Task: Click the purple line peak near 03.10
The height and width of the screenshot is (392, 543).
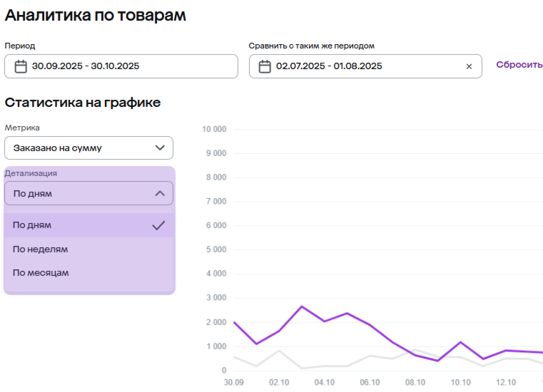Action: (302, 306)
